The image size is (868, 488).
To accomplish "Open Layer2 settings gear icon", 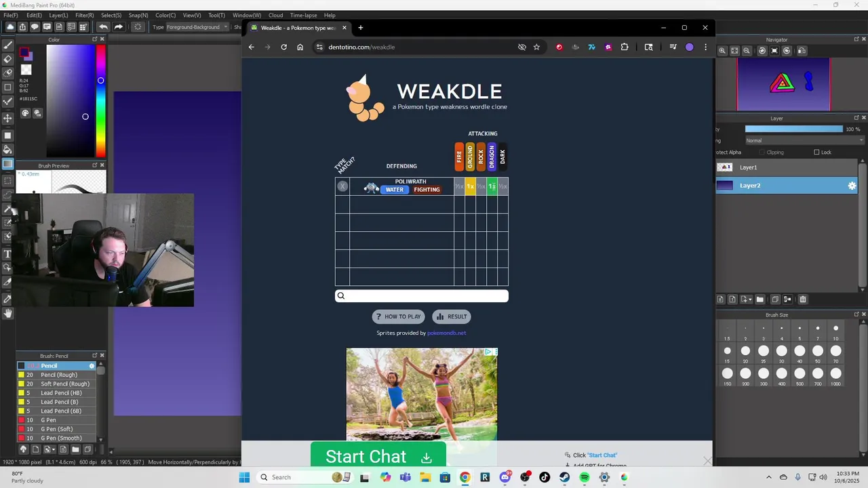I will coord(852,186).
